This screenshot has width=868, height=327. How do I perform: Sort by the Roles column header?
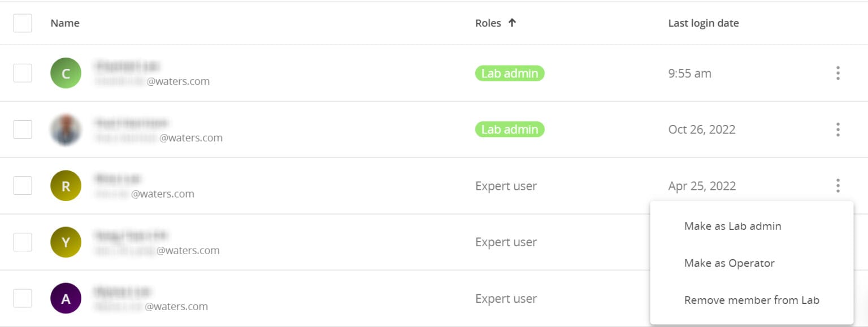coord(488,23)
